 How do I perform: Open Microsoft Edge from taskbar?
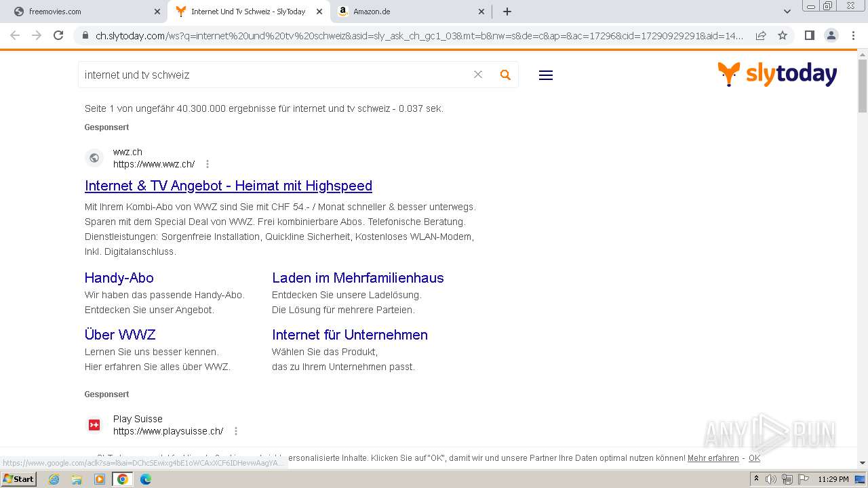(x=146, y=479)
